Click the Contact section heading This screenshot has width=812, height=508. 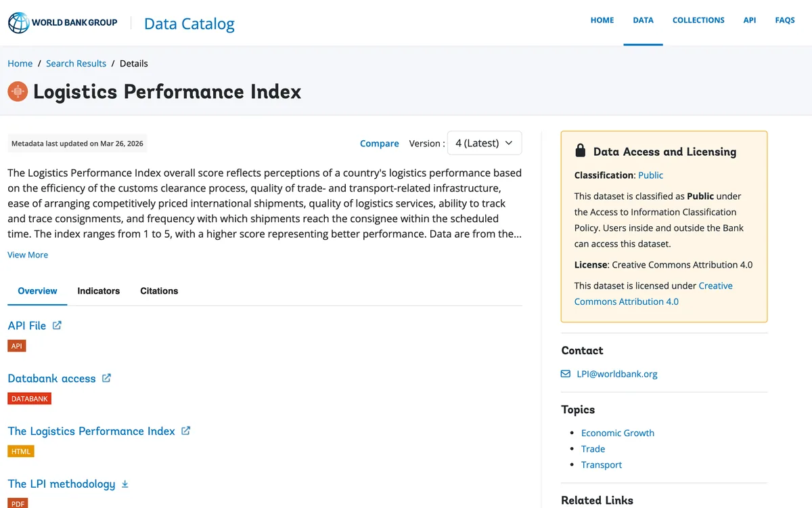[582, 350]
